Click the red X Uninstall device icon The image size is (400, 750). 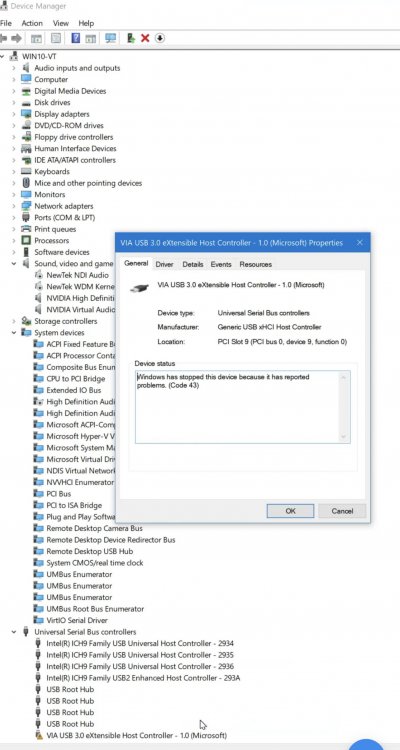point(145,38)
